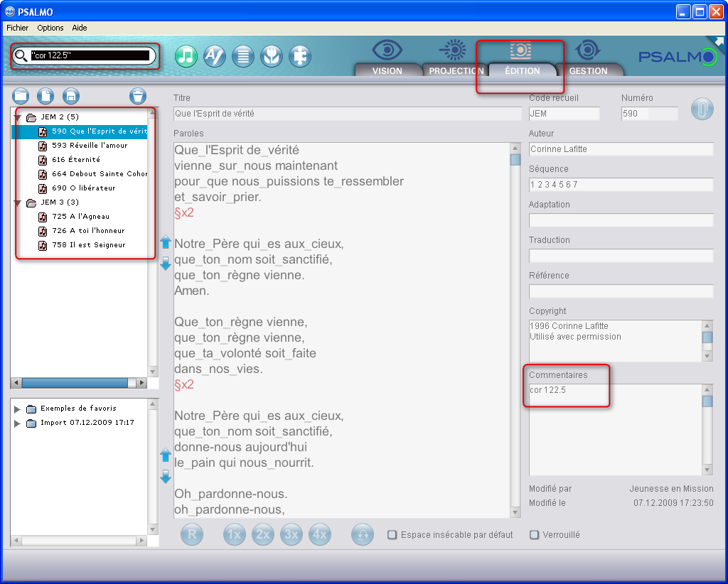Toggle the Verrouillé checkbox
728x584 pixels.
535,535
